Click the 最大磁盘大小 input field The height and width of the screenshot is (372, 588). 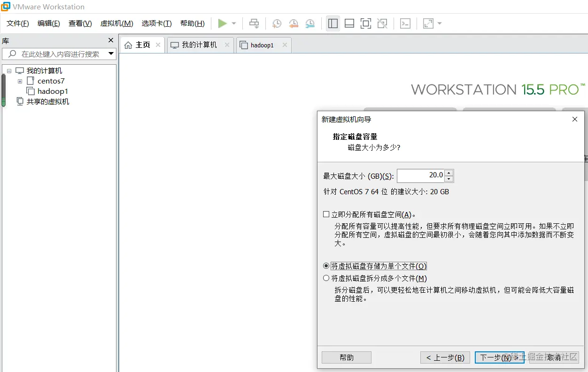[x=420, y=175]
